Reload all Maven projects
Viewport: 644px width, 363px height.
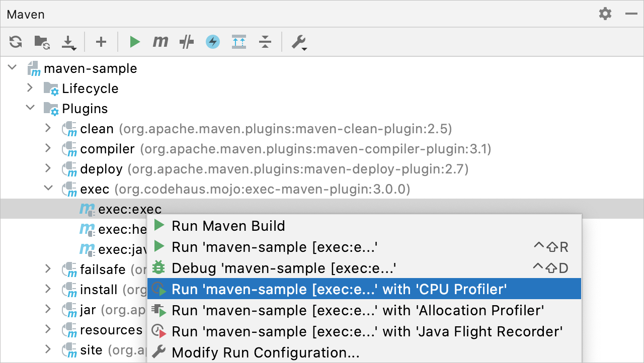[15, 42]
